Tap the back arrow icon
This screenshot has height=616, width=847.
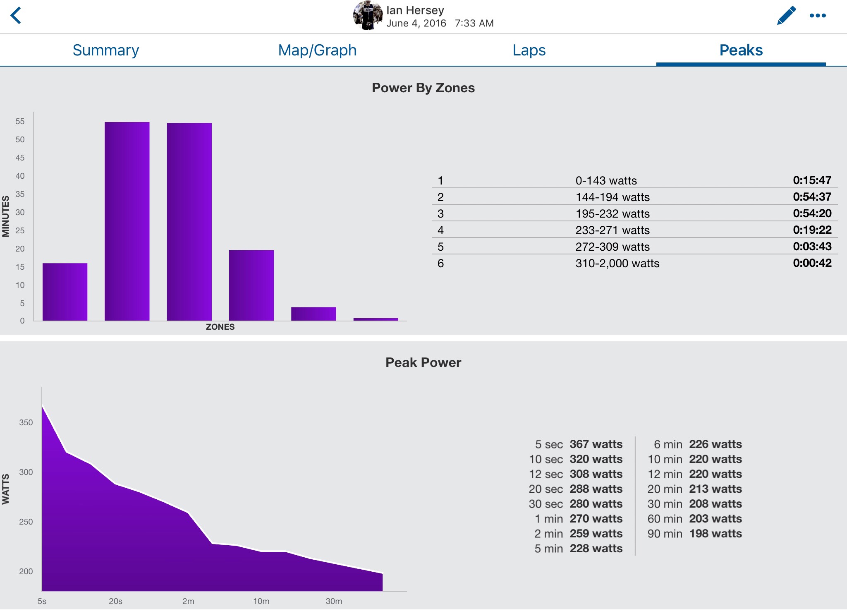(x=16, y=16)
